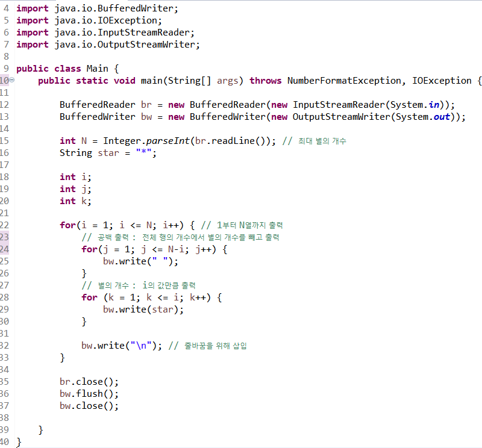Click line number 9 in the gutter

coord(6,69)
